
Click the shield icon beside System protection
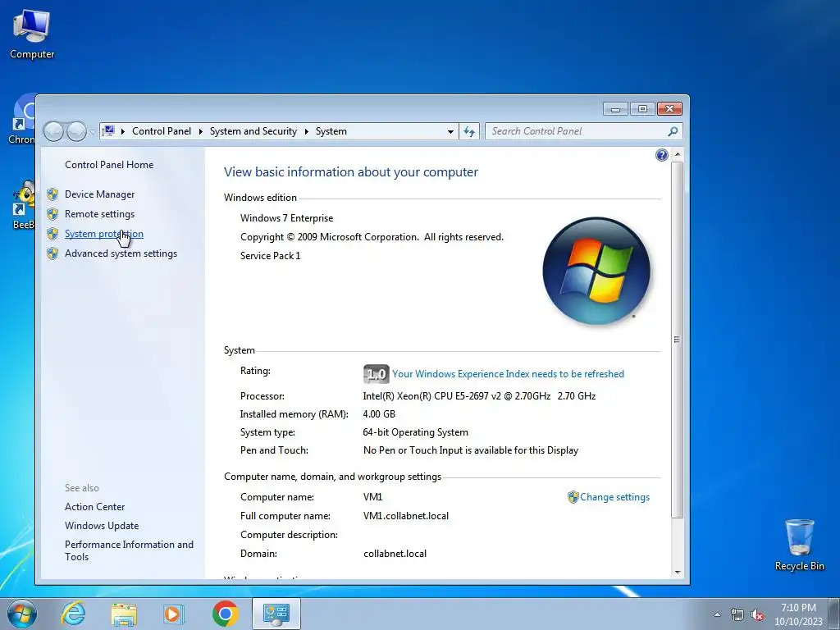[52, 234]
